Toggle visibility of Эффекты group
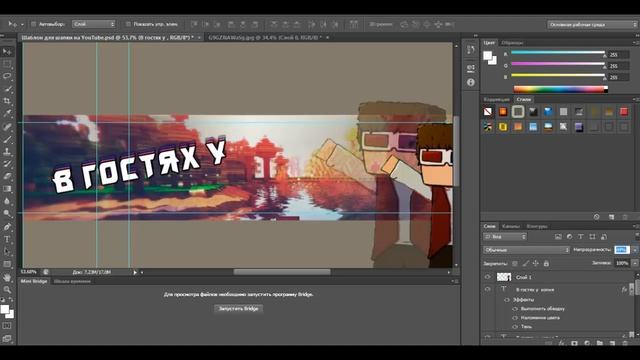Viewport: 640px width, 360px height. [x=507, y=300]
